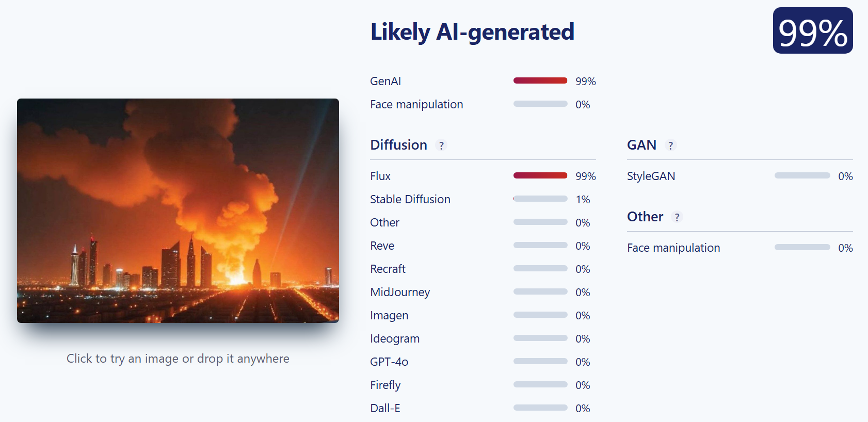Click the 99% score badge
Viewport: 868px width, 422px height.
813,30
